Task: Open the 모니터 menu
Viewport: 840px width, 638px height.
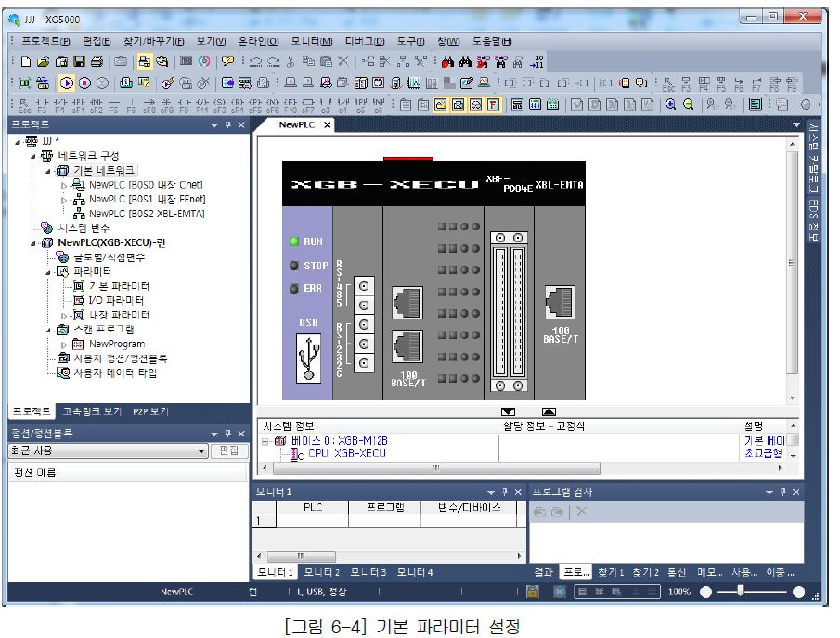Action: pos(312,41)
